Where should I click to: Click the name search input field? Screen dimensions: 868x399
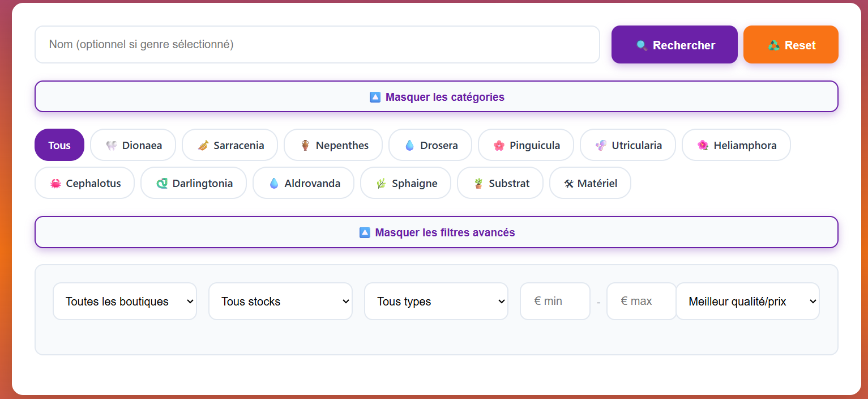(x=317, y=44)
